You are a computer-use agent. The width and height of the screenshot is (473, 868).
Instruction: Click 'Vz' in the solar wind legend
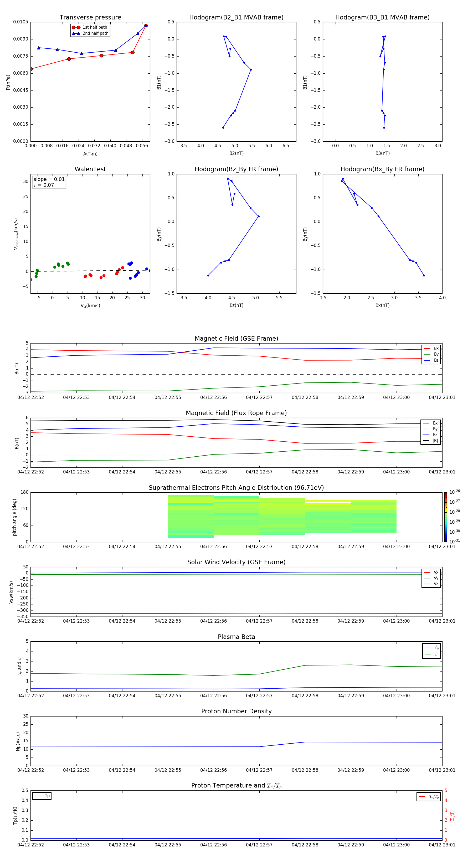coord(436,584)
